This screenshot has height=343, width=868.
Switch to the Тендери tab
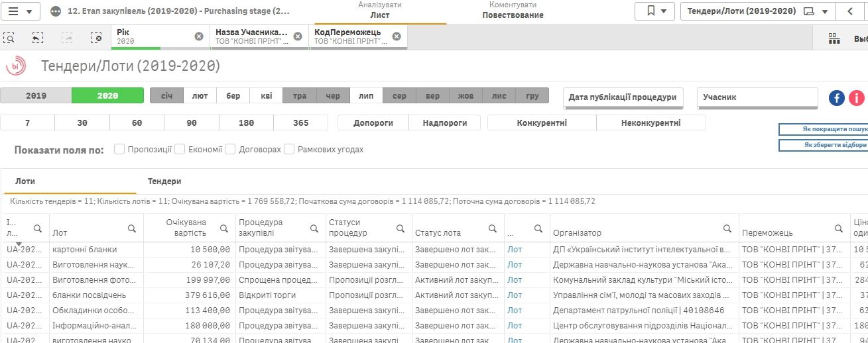164,181
